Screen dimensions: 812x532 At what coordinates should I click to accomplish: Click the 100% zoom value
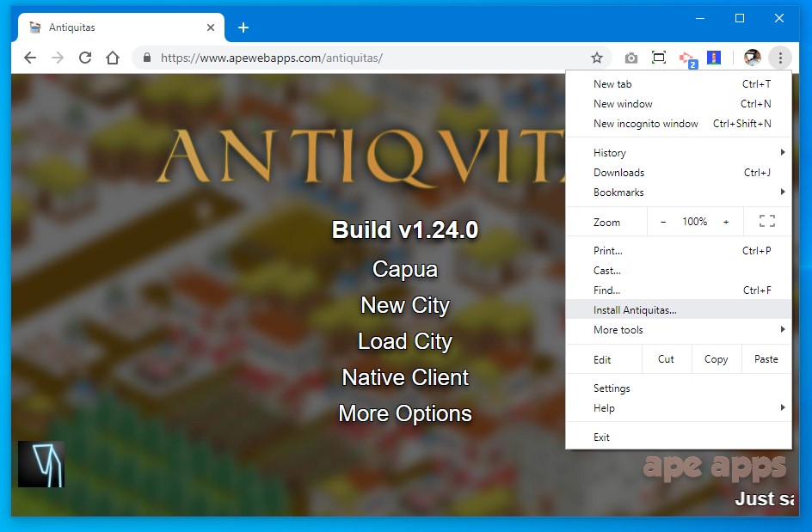pyautogui.click(x=694, y=222)
